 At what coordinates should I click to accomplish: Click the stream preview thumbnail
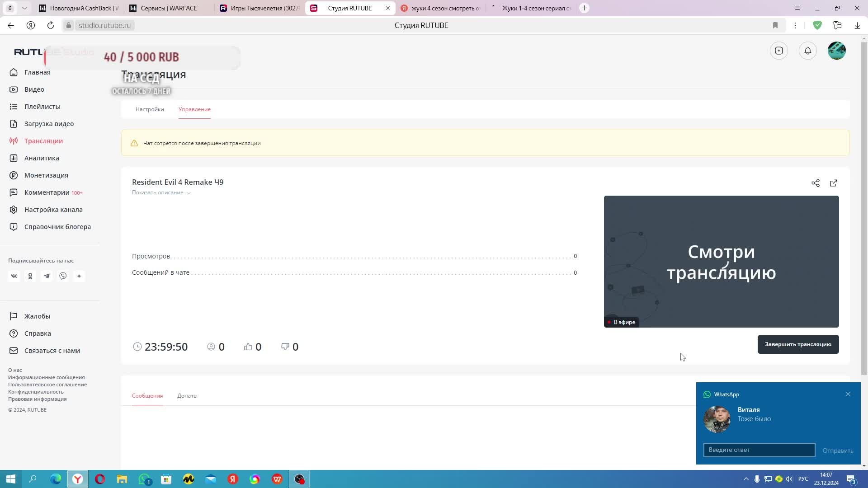coord(721,262)
